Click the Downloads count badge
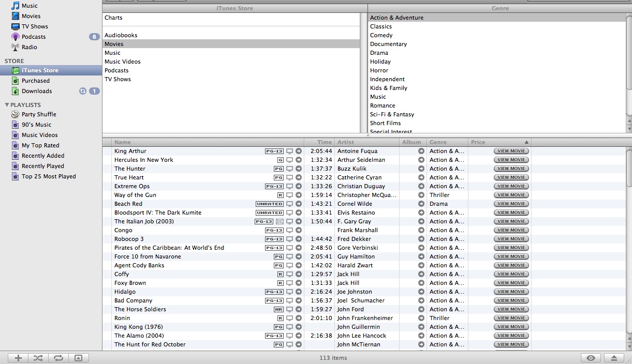The width and height of the screenshot is (632, 364). pyautogui.click(x=94, y=91)
